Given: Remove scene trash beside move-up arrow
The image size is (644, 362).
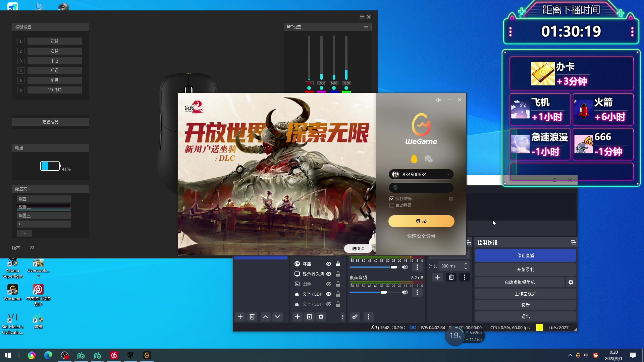Looking at the screenshot, I should point(252,317).
